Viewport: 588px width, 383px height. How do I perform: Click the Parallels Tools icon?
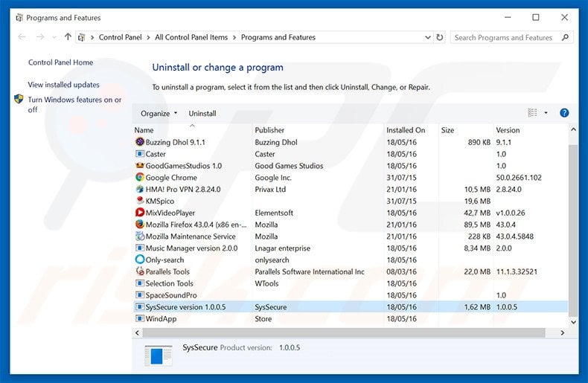tap(140, 271)
